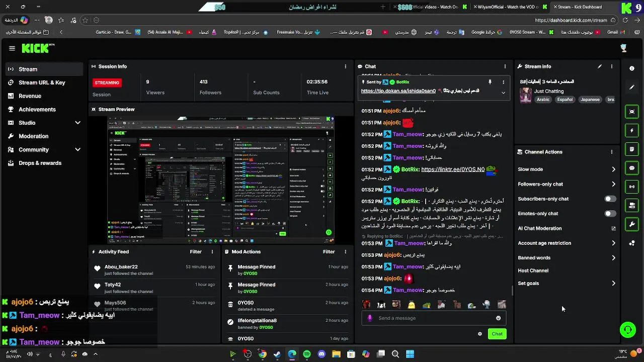Toggle document widget icon in right rail
This screenshot has width=644, height=362.
[632, 149]
